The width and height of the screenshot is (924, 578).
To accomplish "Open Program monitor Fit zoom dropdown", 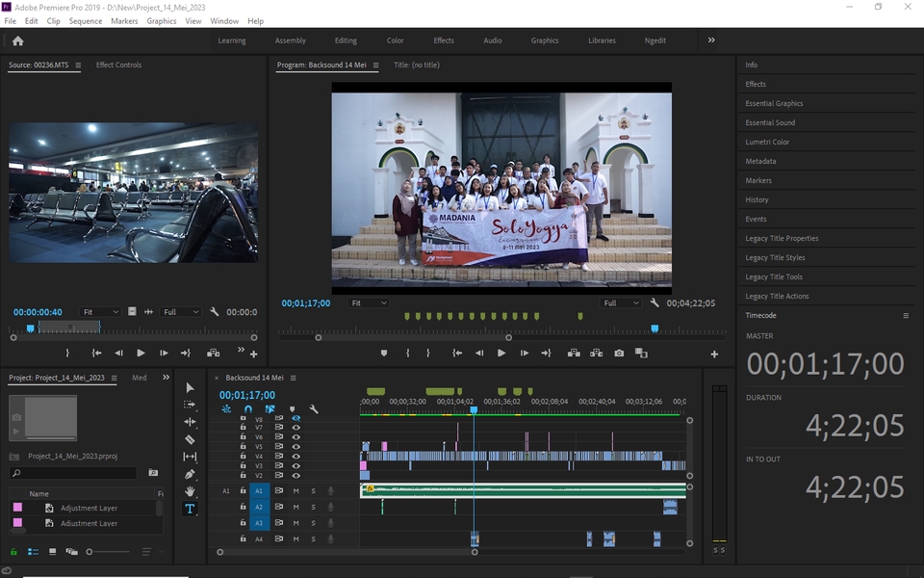I will [x=368, y=302].
